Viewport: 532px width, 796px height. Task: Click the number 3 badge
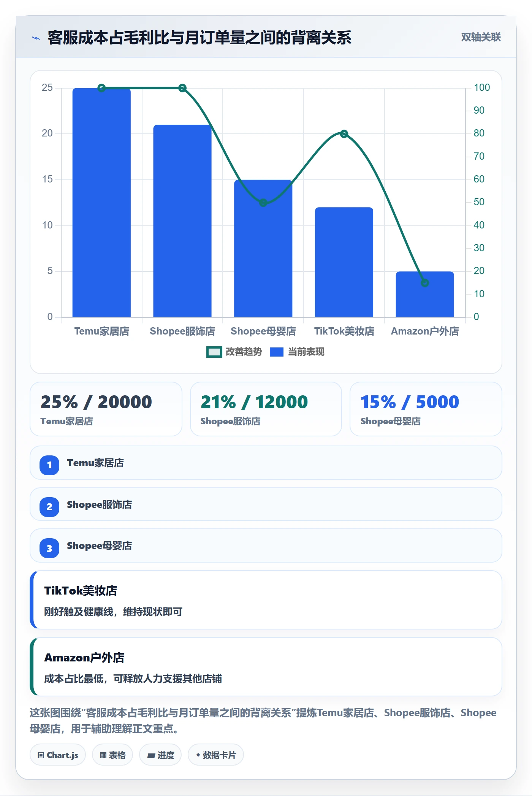point(49,548)
